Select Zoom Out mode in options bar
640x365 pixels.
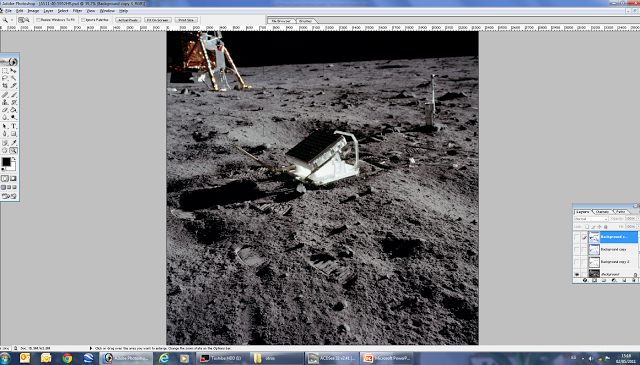tap(27, 20)
